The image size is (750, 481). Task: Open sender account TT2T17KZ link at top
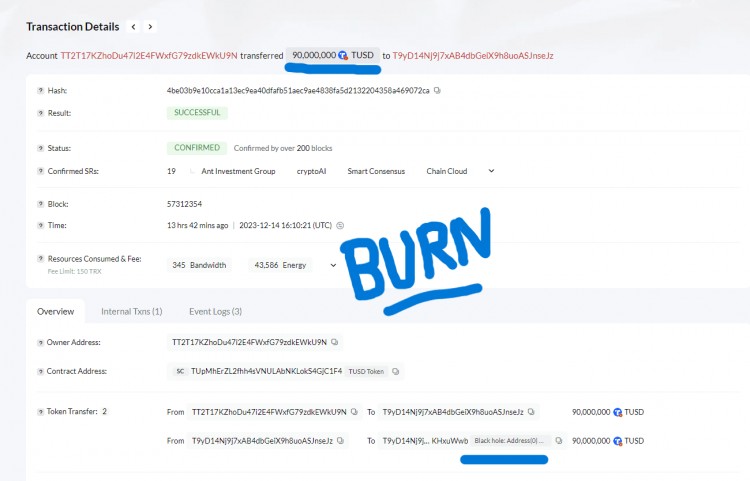point(149,55)
